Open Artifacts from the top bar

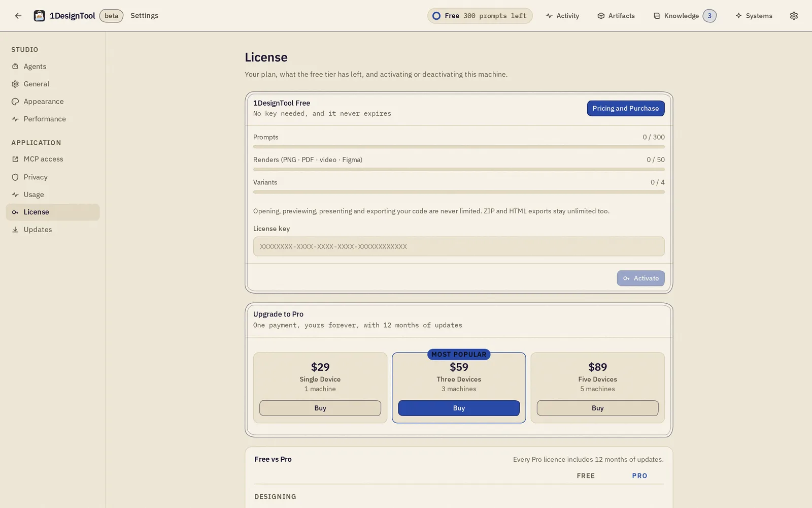616,16
